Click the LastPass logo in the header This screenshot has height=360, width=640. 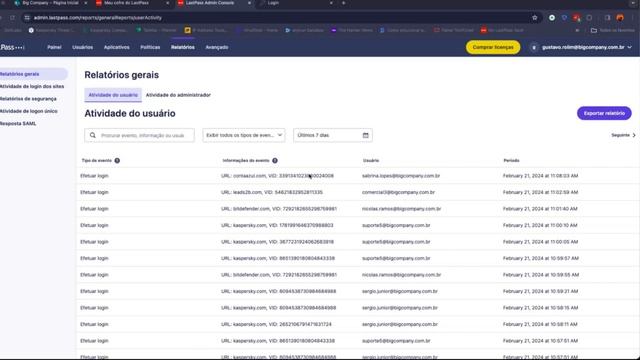(12, 47)
